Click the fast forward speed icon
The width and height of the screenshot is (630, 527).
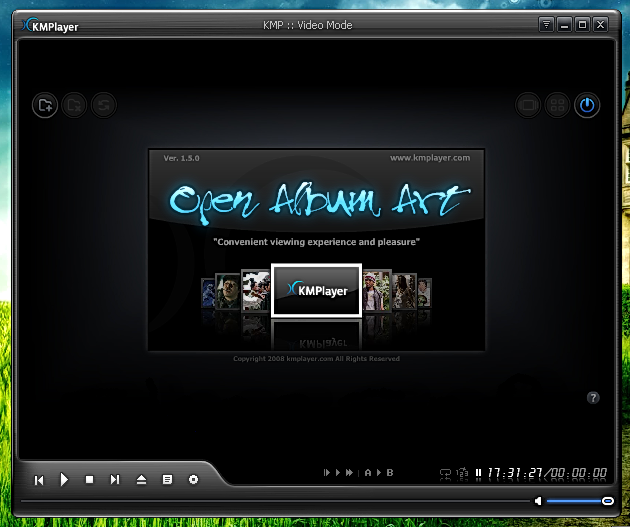(350, 473)
